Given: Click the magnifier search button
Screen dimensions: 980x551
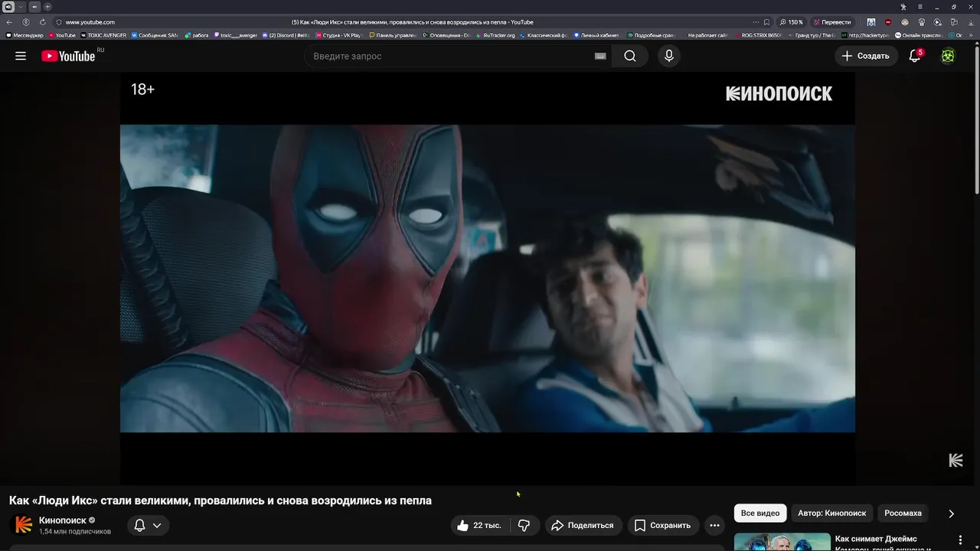Looking at the screenshot, I should [630, 56].
